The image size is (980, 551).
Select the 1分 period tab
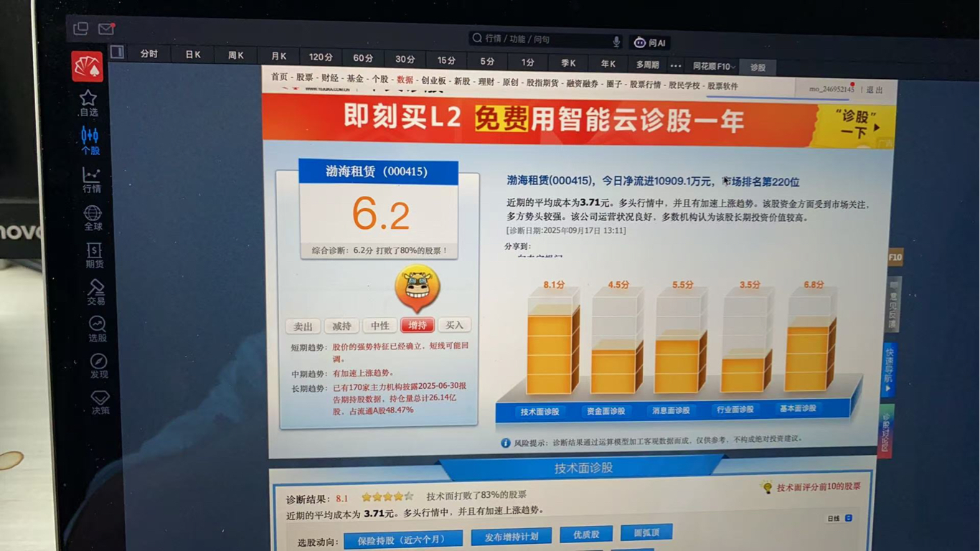527,62
